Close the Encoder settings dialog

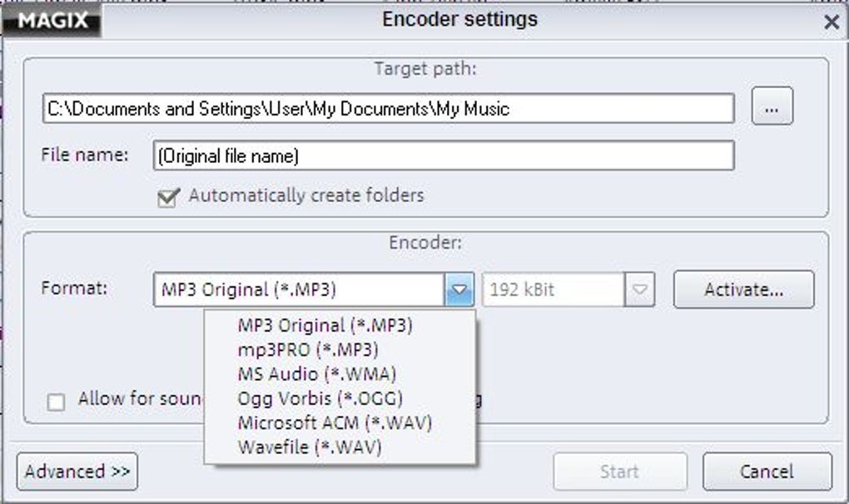(x=831, y=22)
